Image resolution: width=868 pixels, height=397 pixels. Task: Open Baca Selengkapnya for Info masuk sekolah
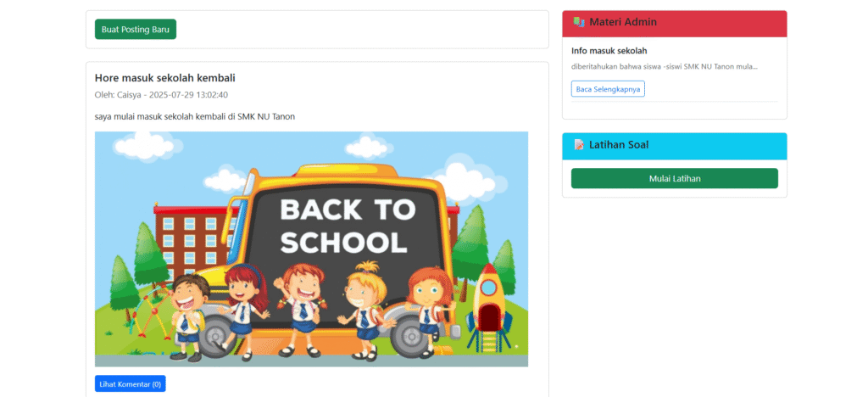(608, 88)
